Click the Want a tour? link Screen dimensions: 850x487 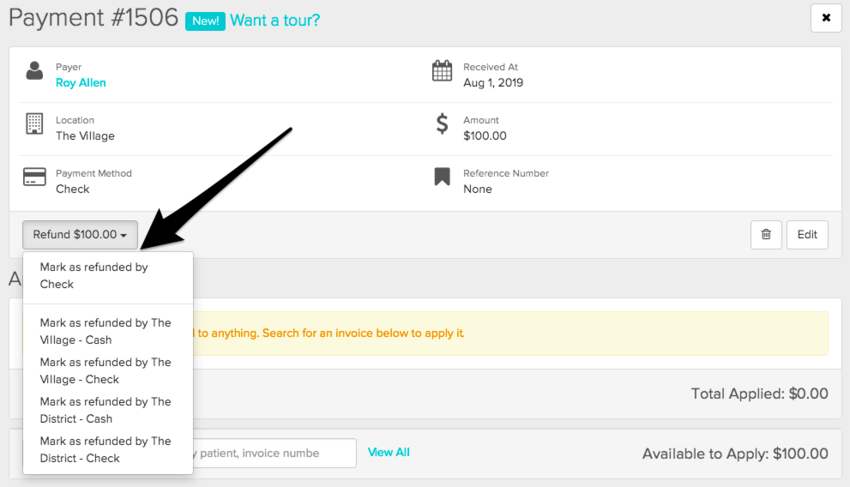coord(275,19)
